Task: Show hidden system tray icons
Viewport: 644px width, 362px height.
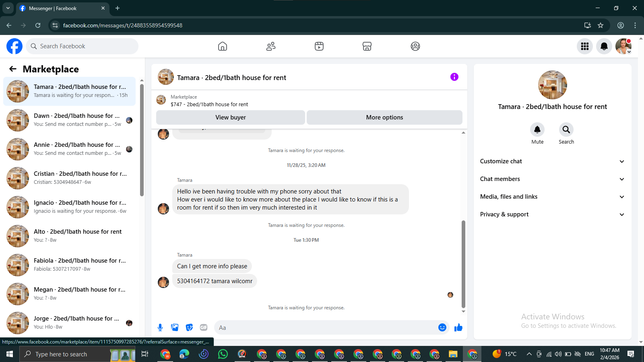Action: (x=529, y=354)
